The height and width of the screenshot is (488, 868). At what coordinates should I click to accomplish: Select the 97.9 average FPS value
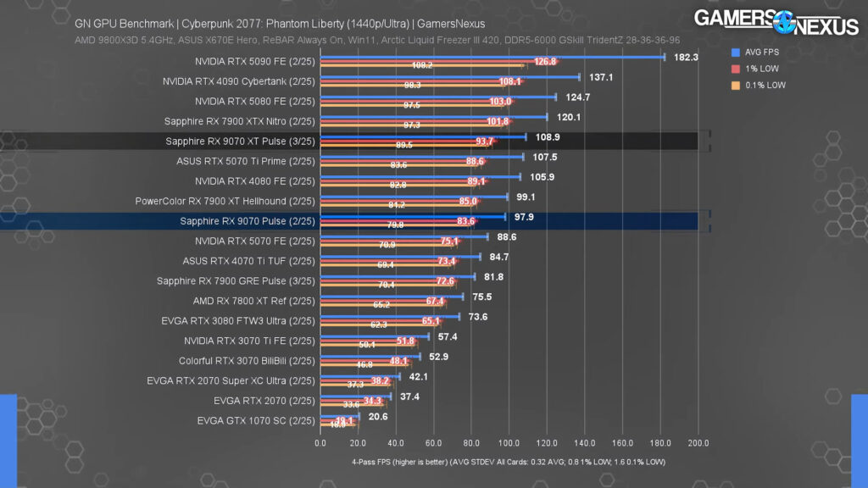524,216
